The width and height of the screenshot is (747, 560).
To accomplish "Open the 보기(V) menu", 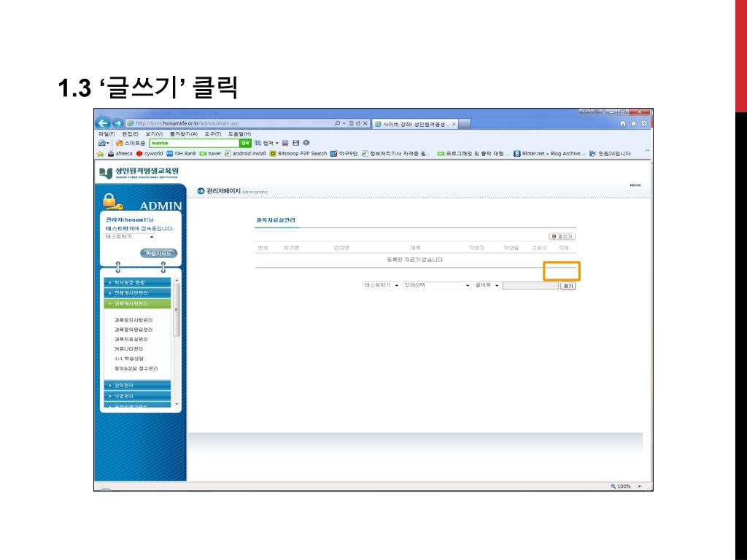I will pos(154,134).
